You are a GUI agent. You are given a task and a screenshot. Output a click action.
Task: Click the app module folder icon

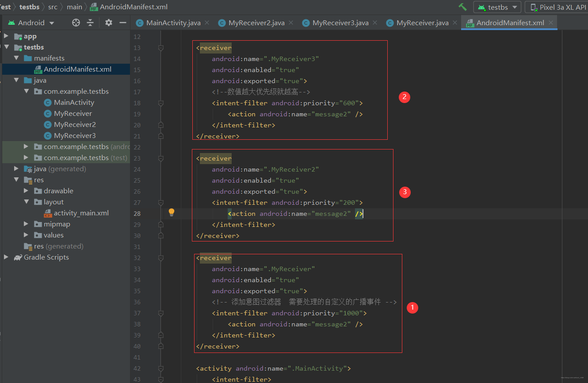coord(18,36)
